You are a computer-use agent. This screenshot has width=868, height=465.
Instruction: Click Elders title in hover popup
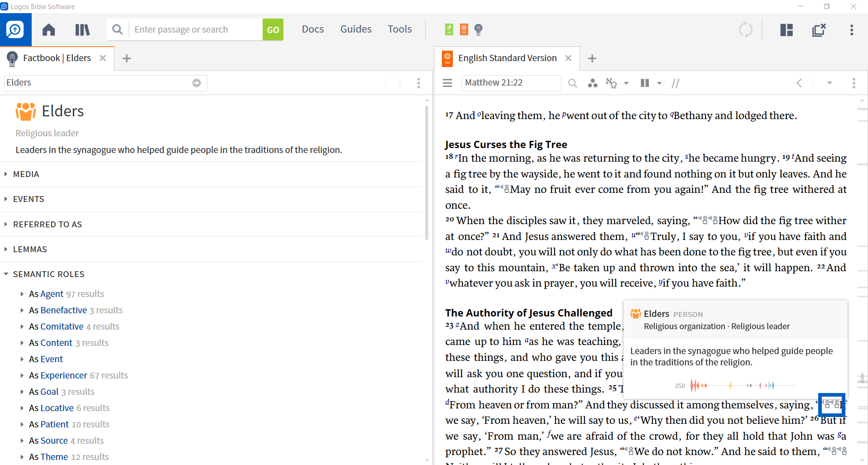click(656, 314)
